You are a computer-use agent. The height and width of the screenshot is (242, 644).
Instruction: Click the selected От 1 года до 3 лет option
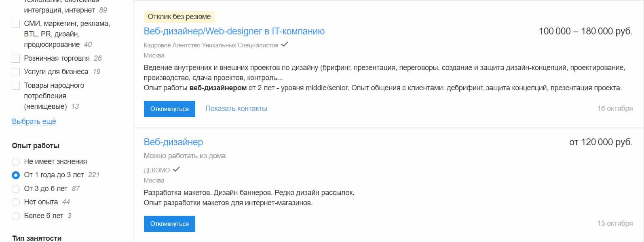(x=16, y=175)
